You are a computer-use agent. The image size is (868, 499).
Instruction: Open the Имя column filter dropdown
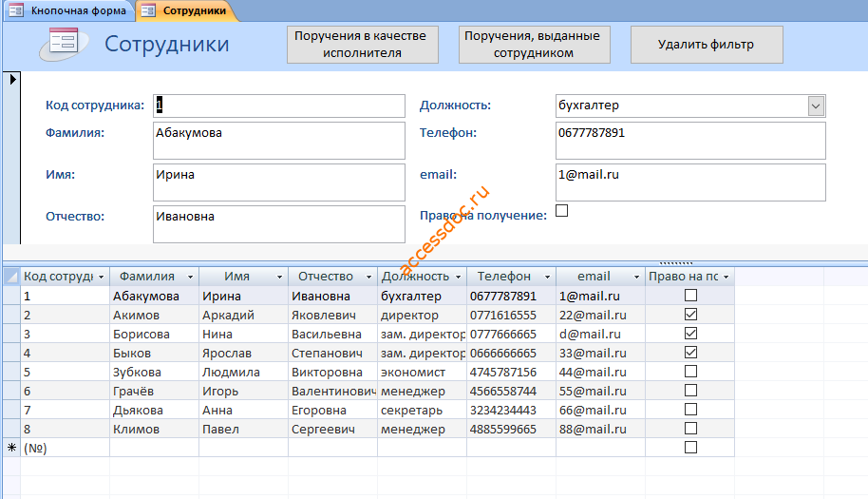click(279, 277)
